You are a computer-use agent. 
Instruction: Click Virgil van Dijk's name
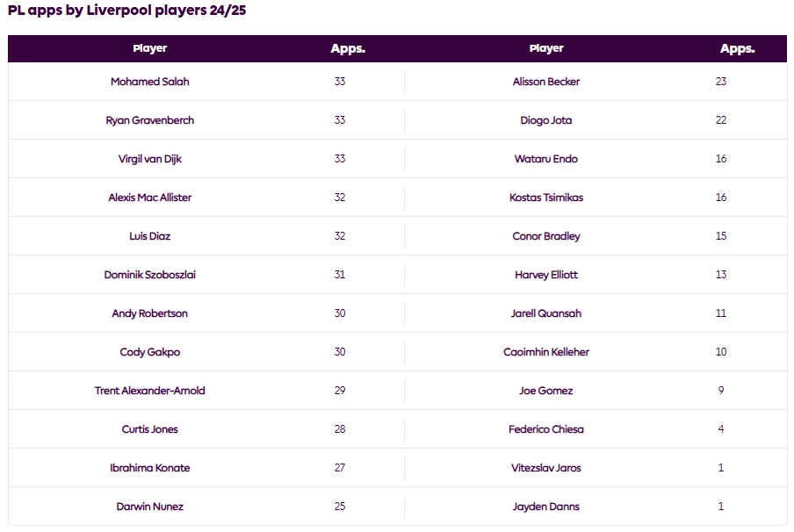coord(149,159)
